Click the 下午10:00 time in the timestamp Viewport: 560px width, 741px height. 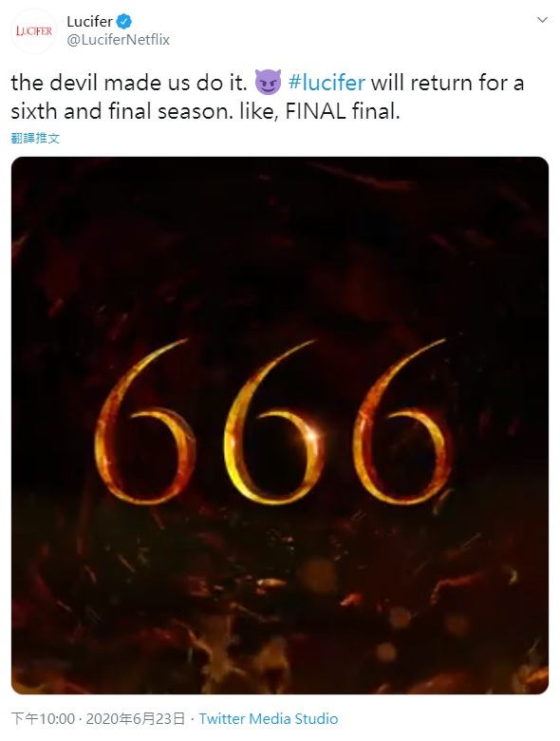(43, 719)
